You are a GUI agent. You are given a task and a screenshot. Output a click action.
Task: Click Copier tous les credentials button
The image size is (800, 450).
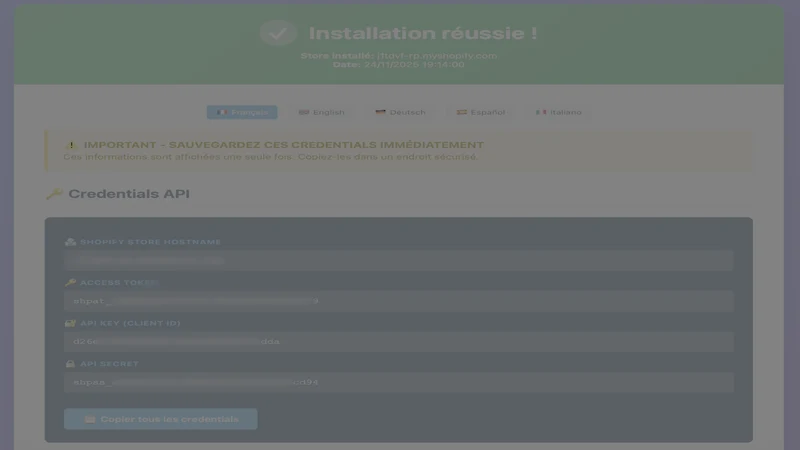(161, 419)
